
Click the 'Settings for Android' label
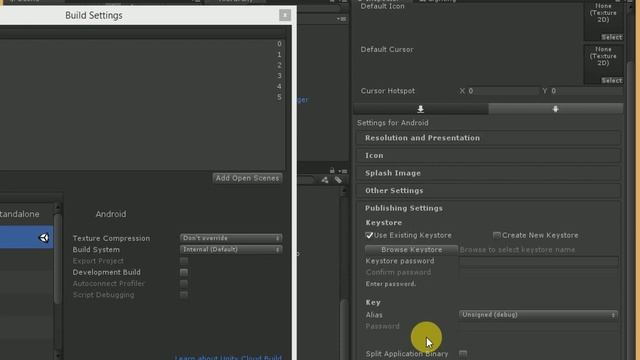click(393, 123)
